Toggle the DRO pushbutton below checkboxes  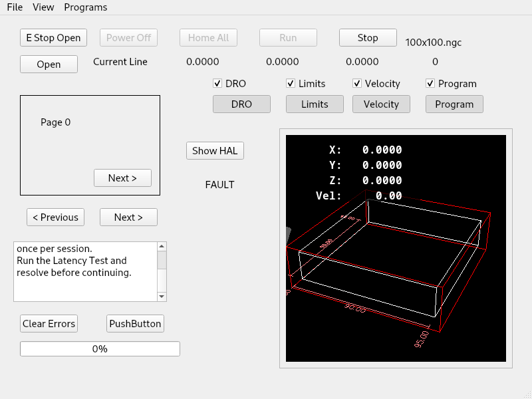click(x=241, y=104)
